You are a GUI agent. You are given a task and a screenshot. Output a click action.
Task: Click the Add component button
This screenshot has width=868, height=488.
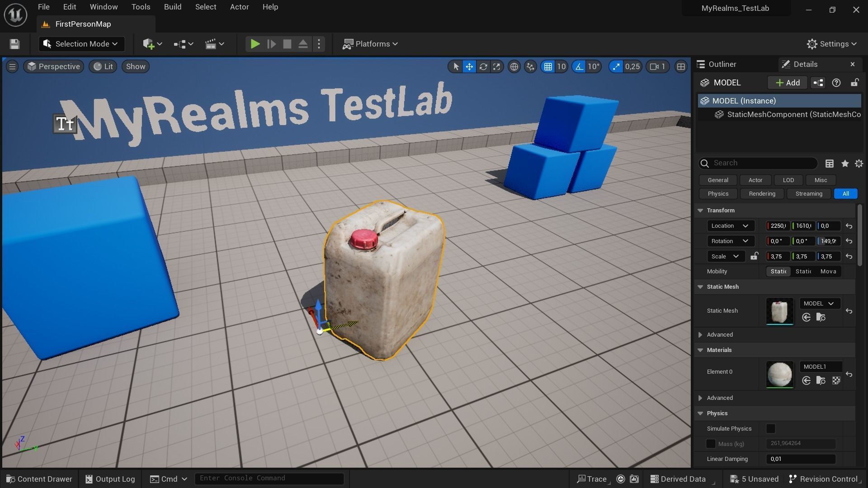click(x=788, y=83)
